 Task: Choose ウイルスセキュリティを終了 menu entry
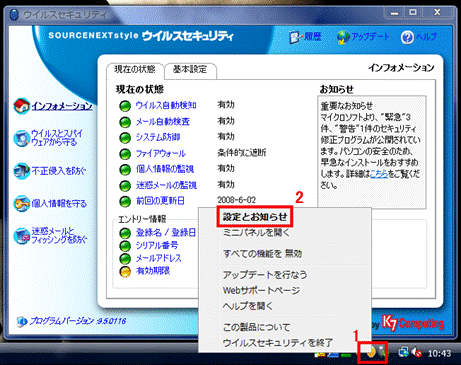coord(277,343)
